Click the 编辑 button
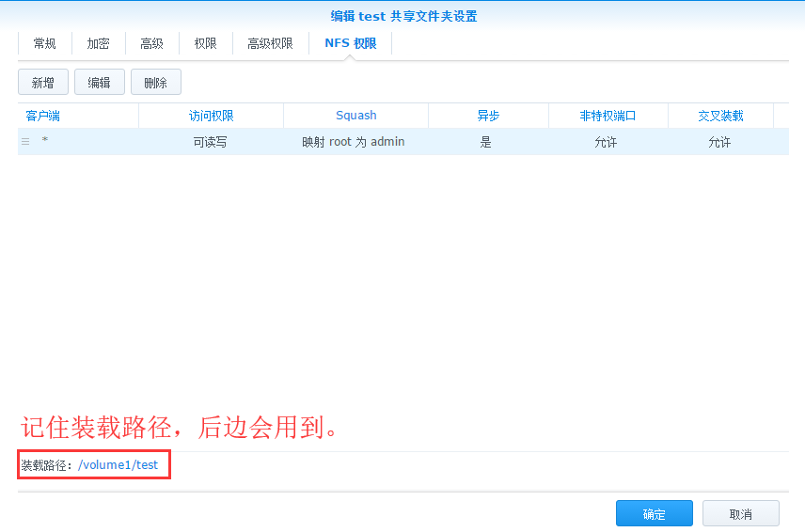Image resolution: width=805 pixels, height=532 pixels. pyautogui.click(x=100, y=82)
